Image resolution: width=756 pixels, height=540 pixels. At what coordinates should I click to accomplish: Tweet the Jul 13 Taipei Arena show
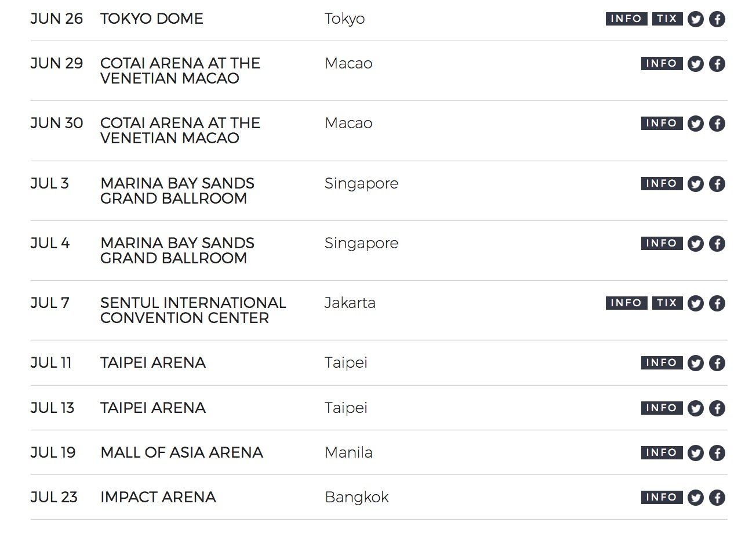pyautogui.click(x=696, y=408)
